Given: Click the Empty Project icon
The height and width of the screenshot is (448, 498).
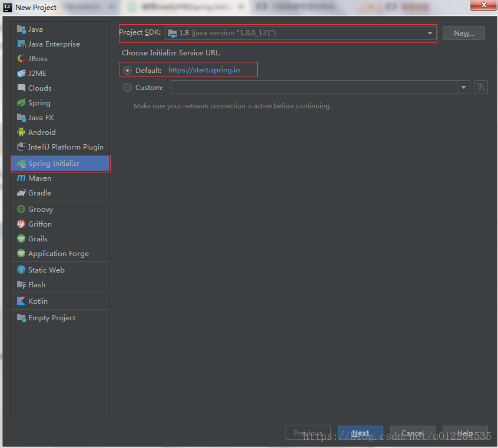Looking at the screenshot, I should pos(21,318).
